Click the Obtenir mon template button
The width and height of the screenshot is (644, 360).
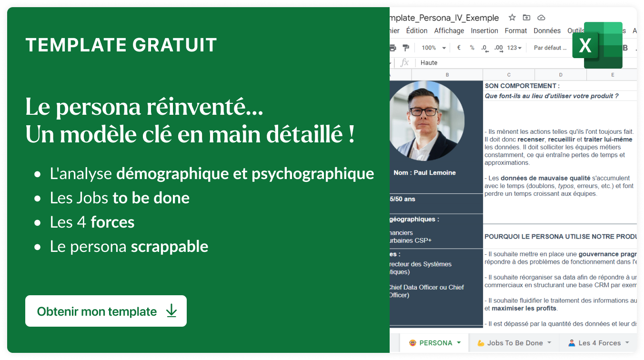(x=106, y=311)
